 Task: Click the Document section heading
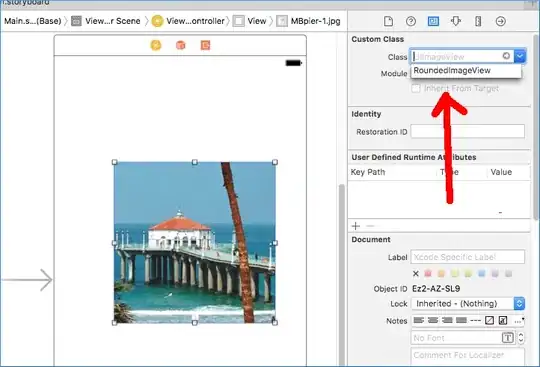pos(371,240)
